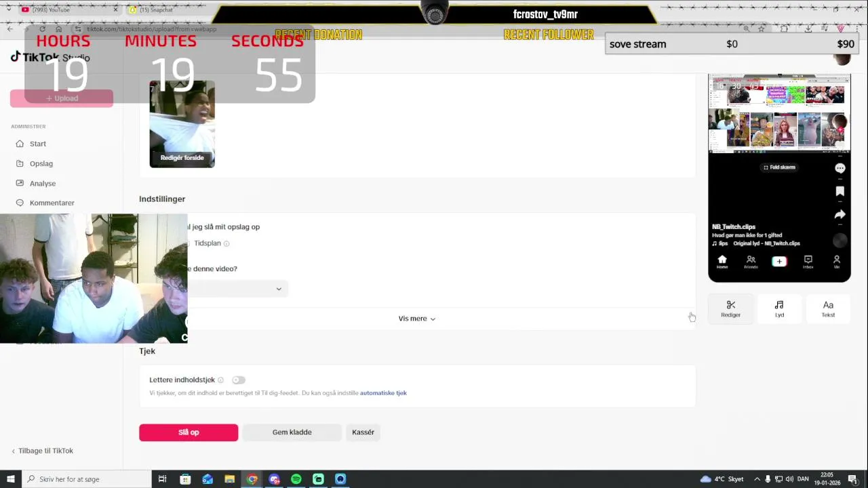
Task: Open Windows notification center
Action: point(852,479)
